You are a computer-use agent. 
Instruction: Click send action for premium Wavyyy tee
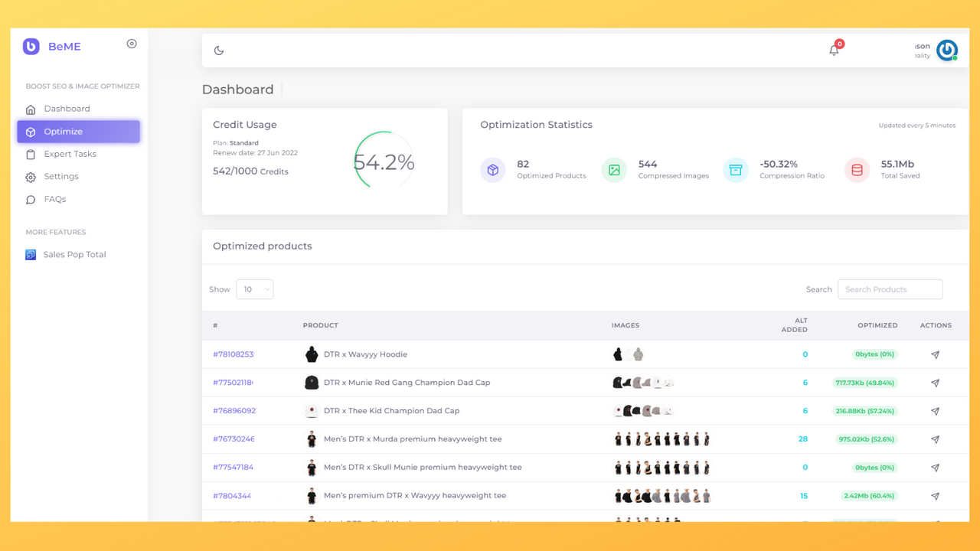click(935, 496)
